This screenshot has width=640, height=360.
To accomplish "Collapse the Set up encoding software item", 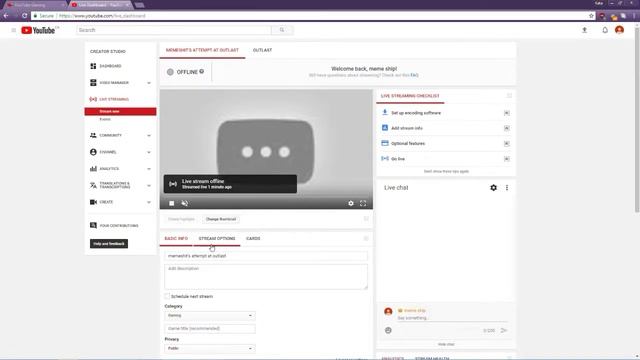I will click(507, 113).
